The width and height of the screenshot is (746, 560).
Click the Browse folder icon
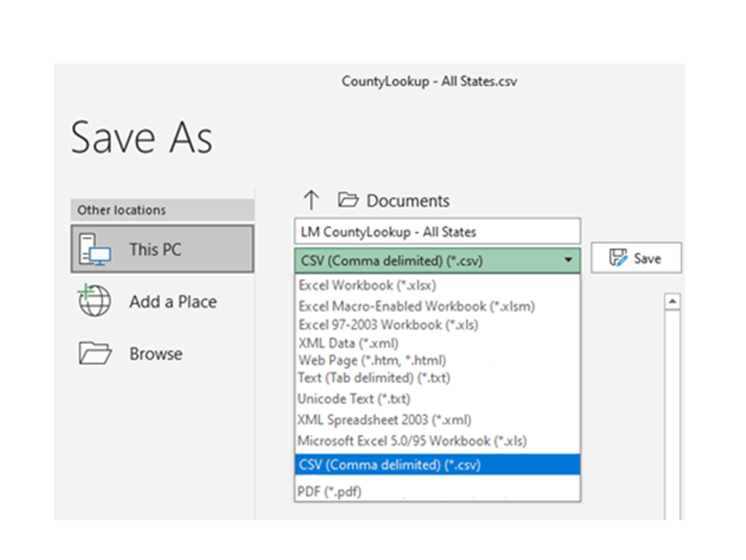(x=95, y=353)
